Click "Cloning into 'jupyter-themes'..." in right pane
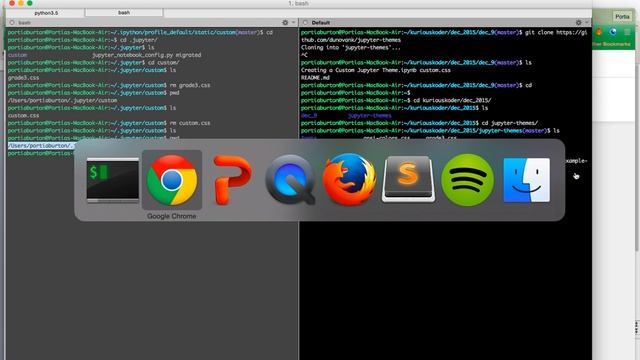Screen dimensions: 640x360 pos(351,47)
